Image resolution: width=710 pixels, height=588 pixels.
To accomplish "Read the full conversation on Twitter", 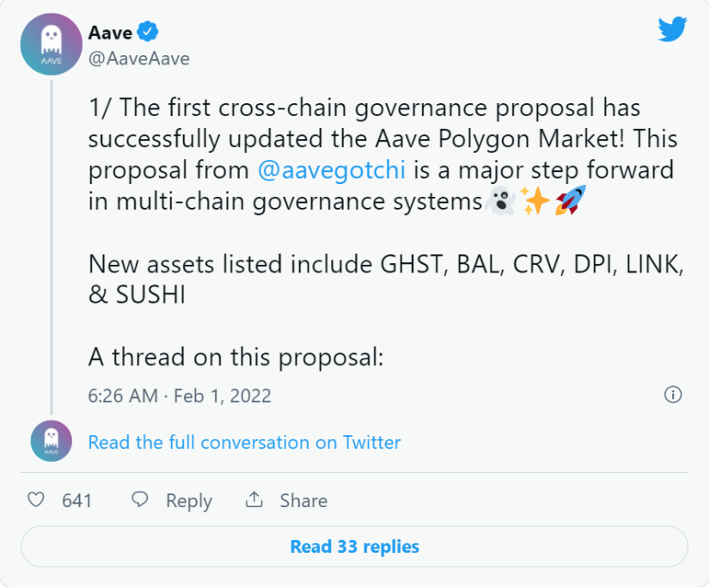I will click(x=244, y=442).
